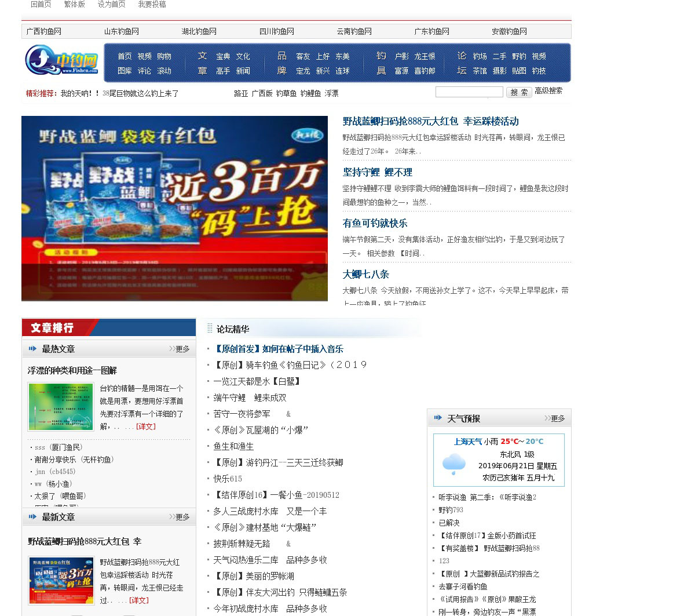This screenshot has height=616, width=695.
Task: Select 购物 in navigation bar
Action: click(x=164, y=56)
